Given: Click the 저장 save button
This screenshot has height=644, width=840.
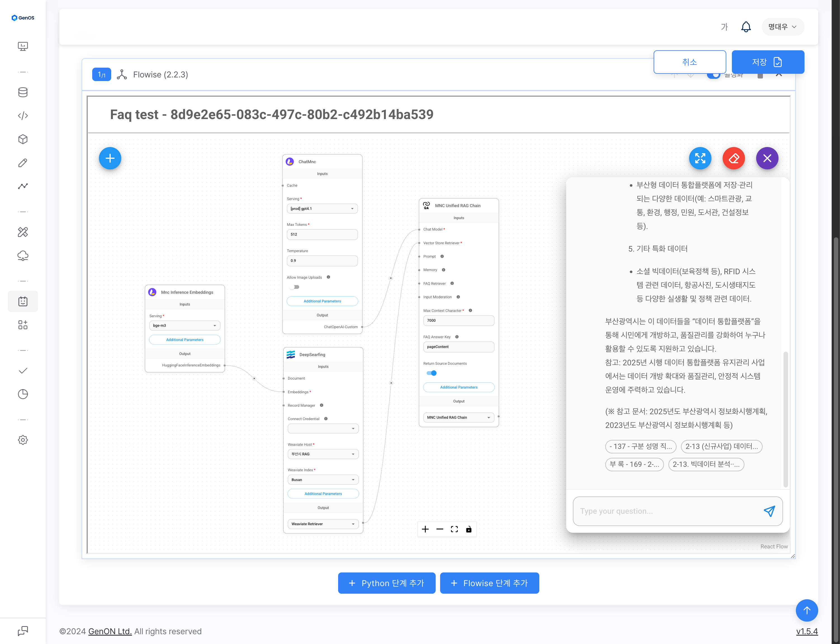Looking at the screenshot, I should (768, 62).
